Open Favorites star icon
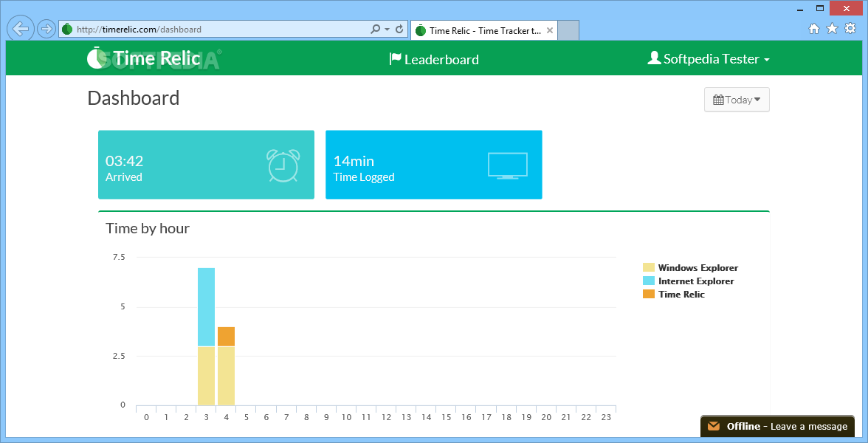 832,29
